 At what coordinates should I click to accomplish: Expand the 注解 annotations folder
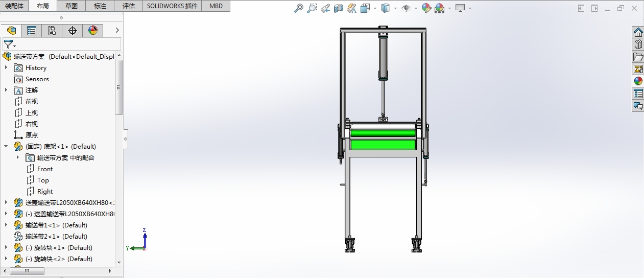pyautogui.click(x=6, y=90)
